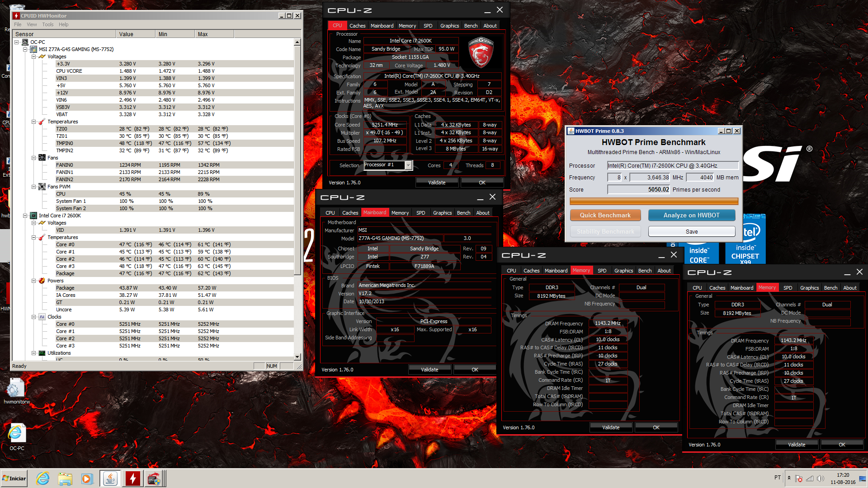Image resolution: width=868 pixels, height=488 pixels.
Task: Click the network signal tray icon
Action: point(810,479)
